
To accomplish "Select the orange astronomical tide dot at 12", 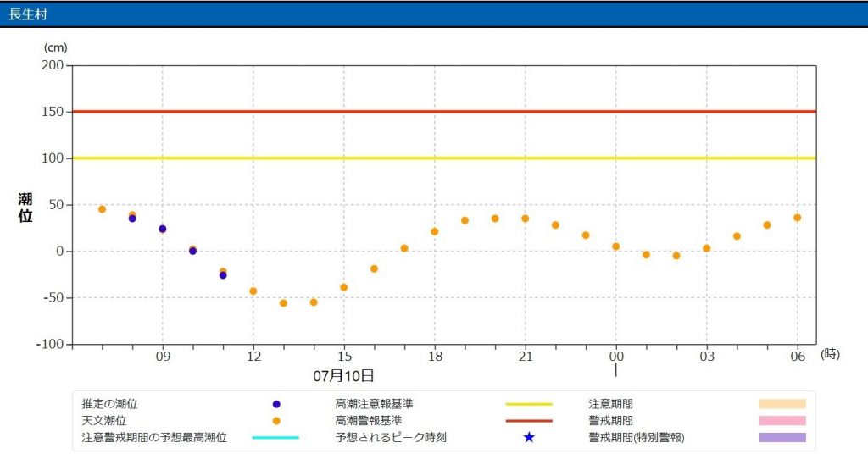I will [x=253, y=291].
